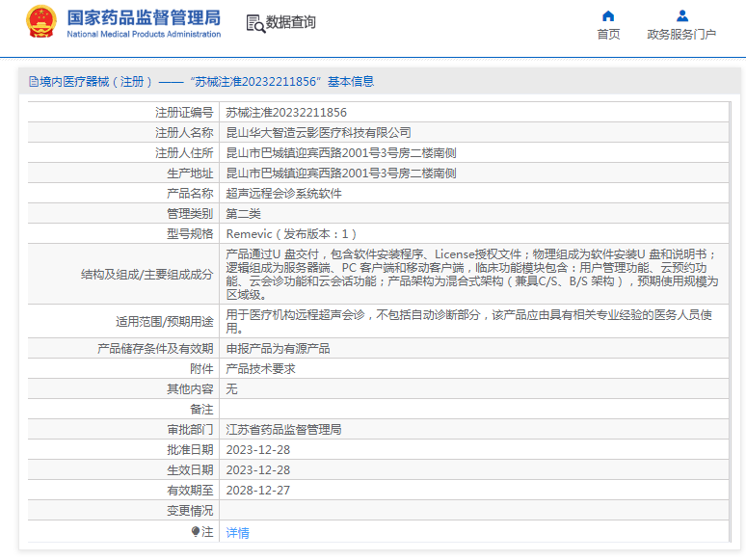Open the 详情 link in the 注 row
The image size is (746, 560).
237,532
